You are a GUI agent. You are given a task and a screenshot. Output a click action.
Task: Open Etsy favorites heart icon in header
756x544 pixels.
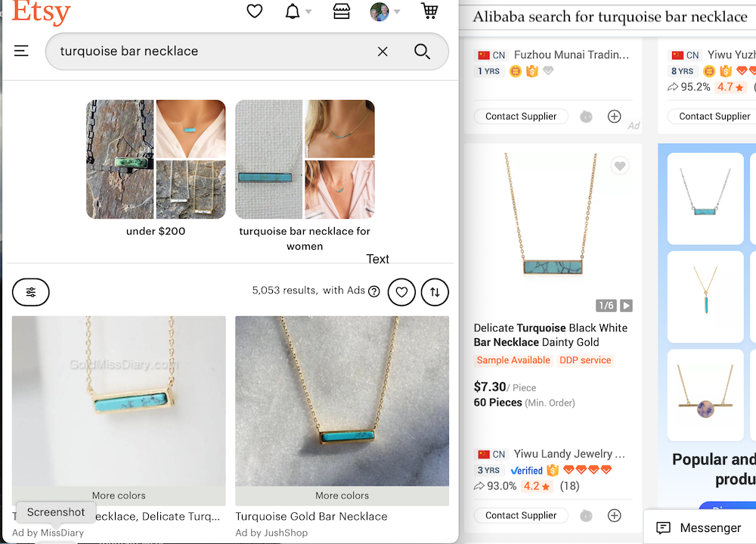click(x=255, y=11)
